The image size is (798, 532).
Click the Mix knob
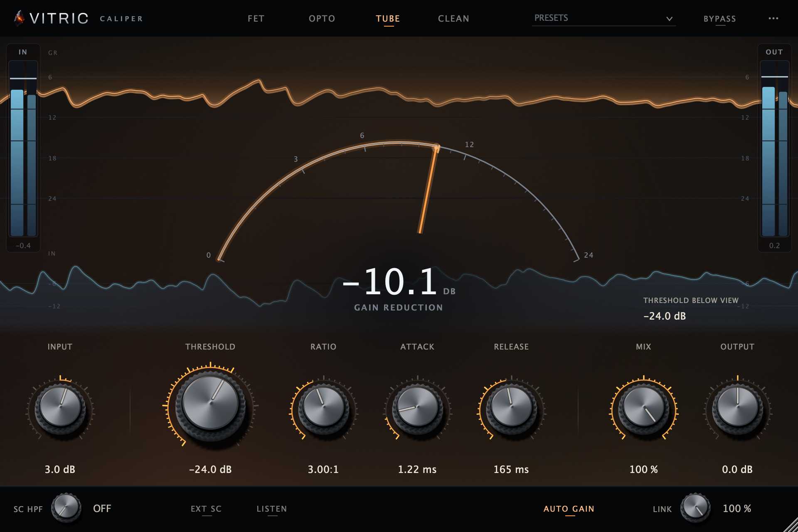point(643,407)
